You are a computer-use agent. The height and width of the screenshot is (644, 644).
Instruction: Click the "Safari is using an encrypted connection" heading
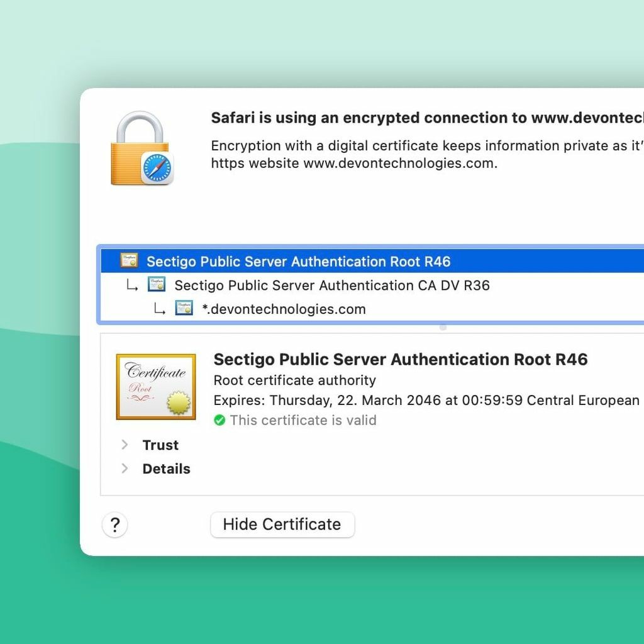[427, 118]
